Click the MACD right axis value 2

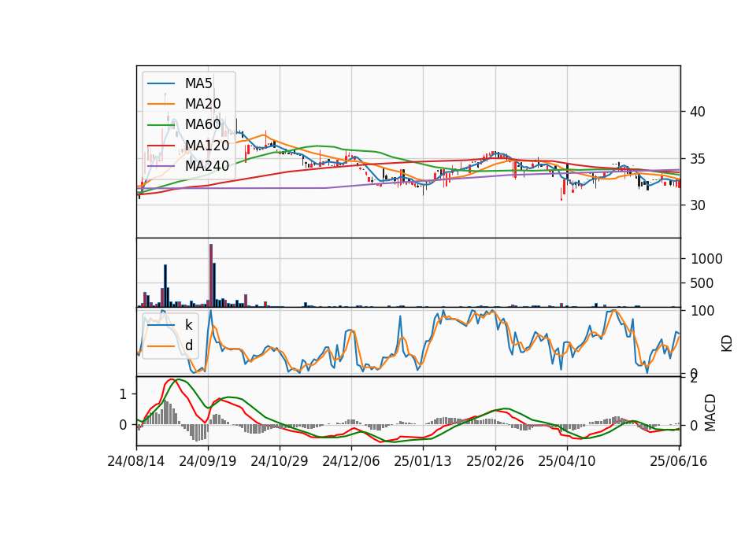[694, 379]
